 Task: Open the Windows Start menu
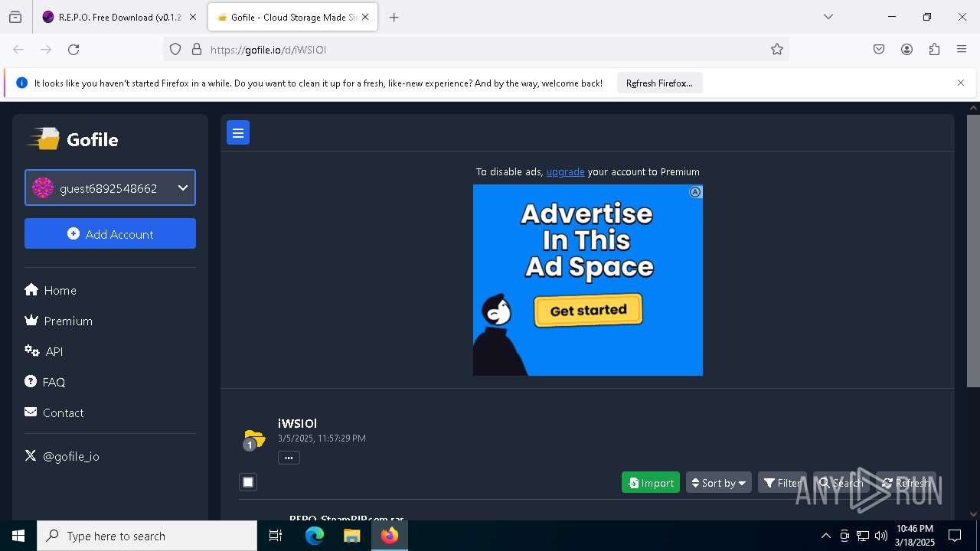(x=18, y=536)
